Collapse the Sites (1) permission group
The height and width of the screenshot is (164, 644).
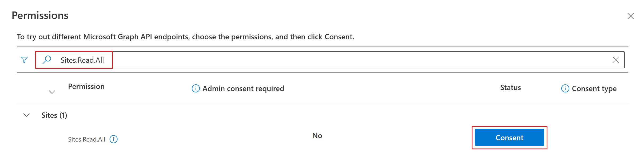click(26, 115)
